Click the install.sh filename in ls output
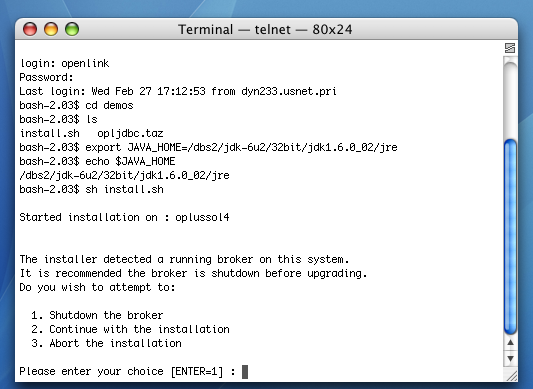533x389 pixels. (49, 133)
